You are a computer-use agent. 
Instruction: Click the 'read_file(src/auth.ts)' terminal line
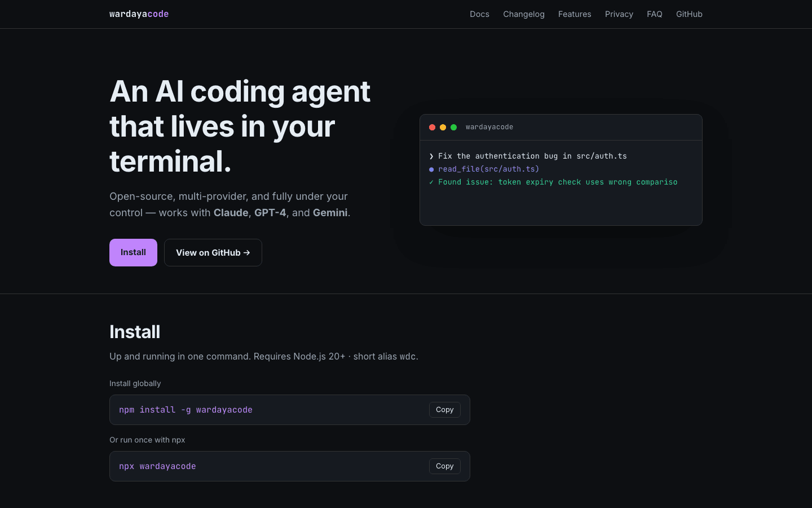[x=484, y=169]
